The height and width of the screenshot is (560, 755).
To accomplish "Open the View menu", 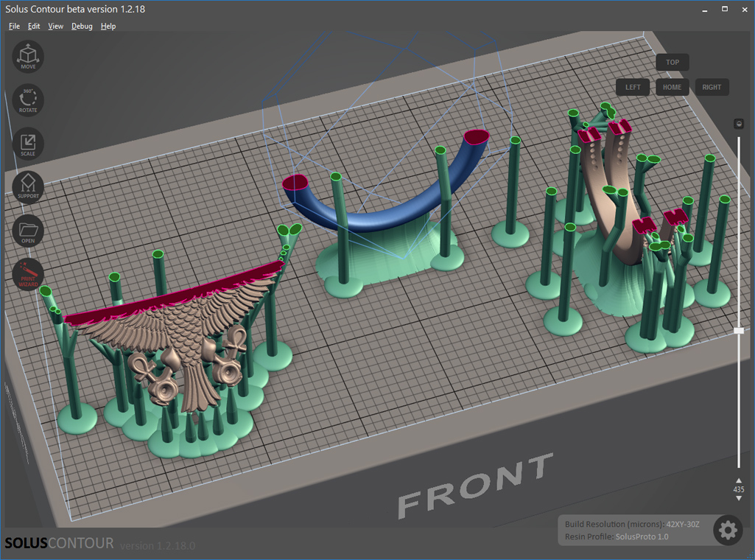I will [x=55, y=26].
